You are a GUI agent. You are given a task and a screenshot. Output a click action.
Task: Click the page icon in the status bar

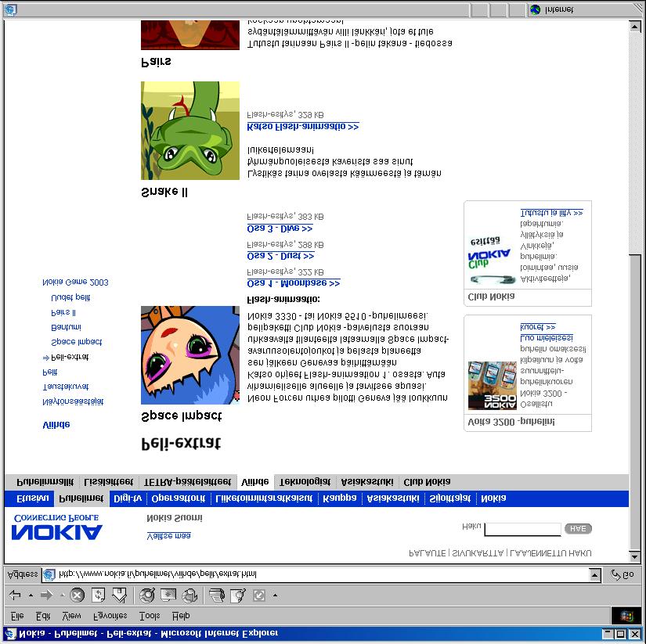click(x=10, y=10)
